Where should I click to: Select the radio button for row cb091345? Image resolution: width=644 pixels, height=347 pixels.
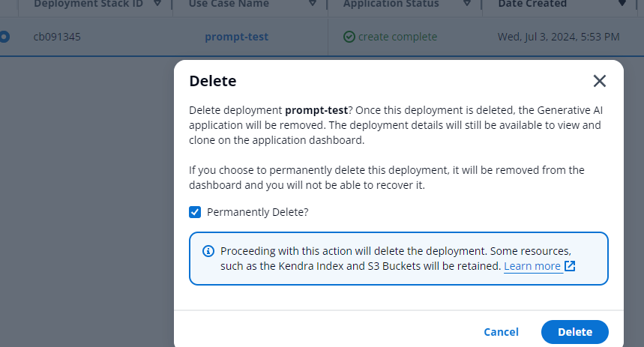pyautogui.click(x=4, y=37)
